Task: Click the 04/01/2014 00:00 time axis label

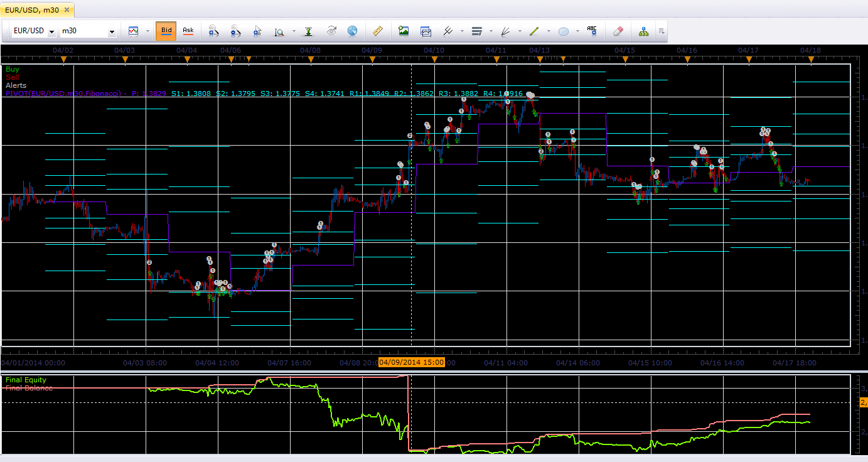Action: [33, 362]
